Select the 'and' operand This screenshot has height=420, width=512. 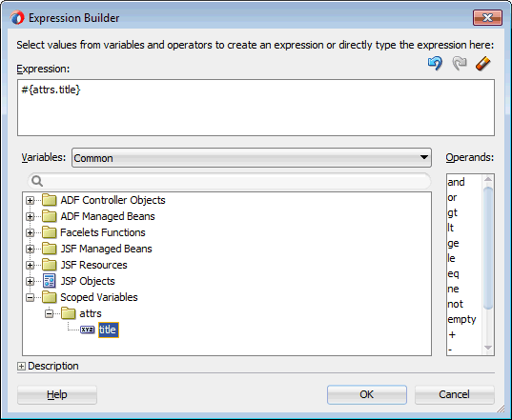[456, 182]
